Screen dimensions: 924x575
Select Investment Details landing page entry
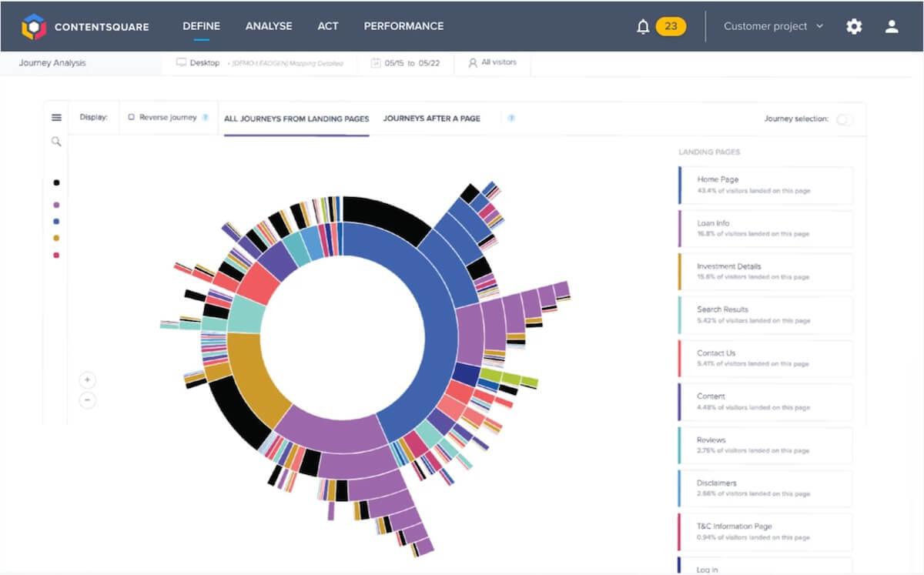[x=766, y=271]
